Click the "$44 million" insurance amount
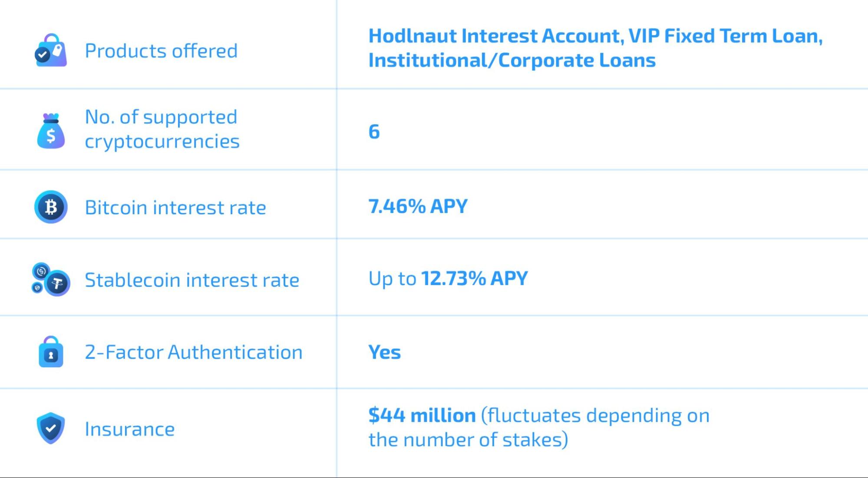 pyautogui.click(x=422, y=415)
